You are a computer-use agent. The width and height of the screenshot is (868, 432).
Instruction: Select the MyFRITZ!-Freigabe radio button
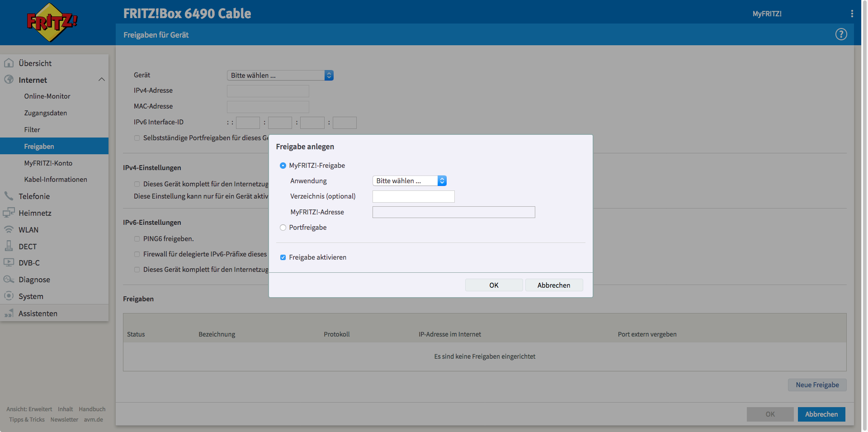pyautogui.click(x=283, y=166)
